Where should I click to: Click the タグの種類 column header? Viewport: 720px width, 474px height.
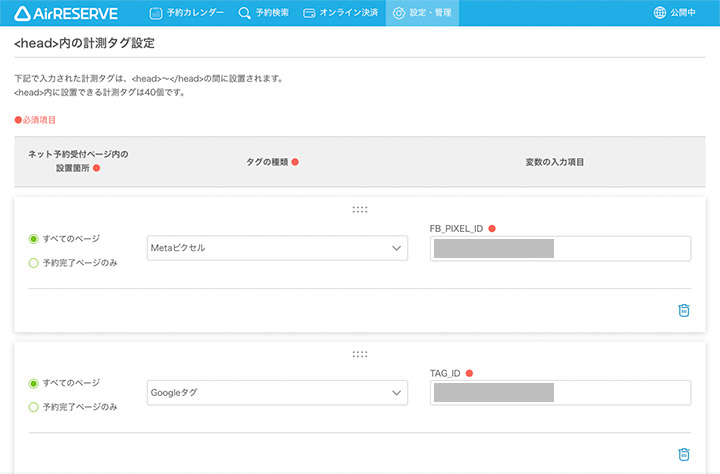pyautogui.click(x=267, y=162)
